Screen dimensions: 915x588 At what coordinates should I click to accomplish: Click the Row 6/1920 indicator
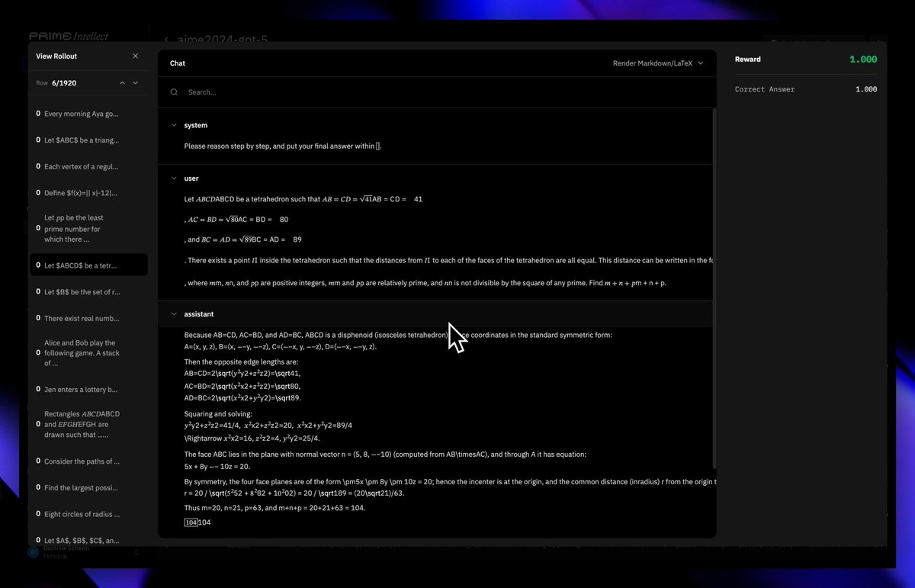[56, 82]
